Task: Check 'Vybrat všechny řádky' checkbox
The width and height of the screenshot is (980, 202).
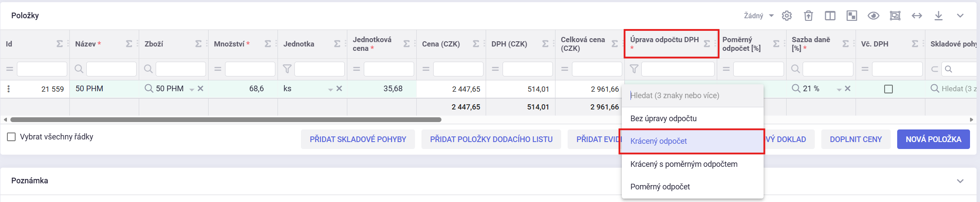Action: (12, 137)
